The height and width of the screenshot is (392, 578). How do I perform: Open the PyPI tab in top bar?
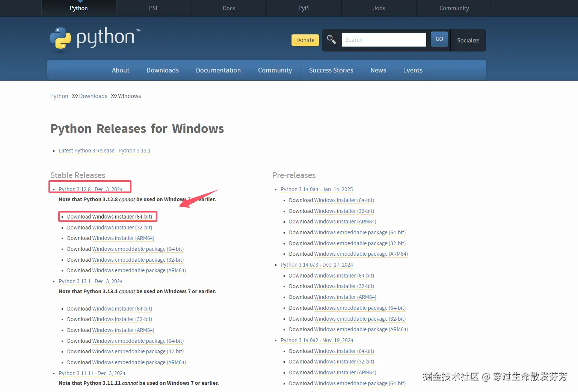304,8
